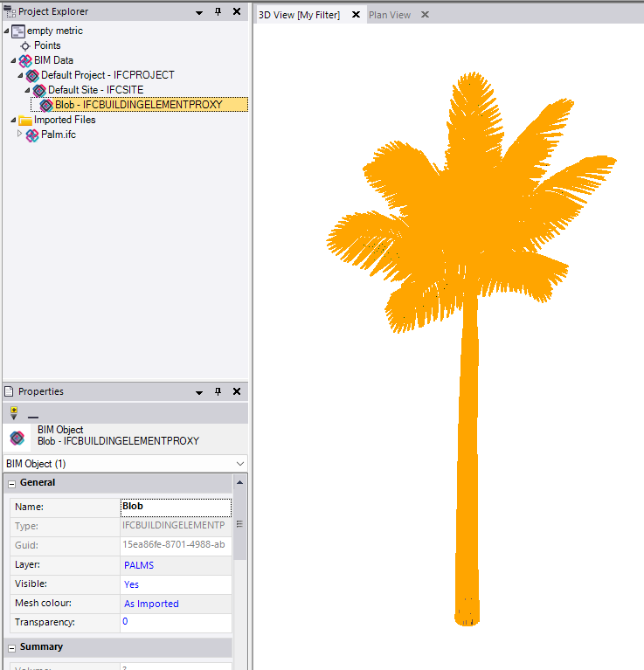Open the BIM Object (1) dropdown
Image resolution: width=644 pixels, height=670 pixels.
tap(240, 464)
